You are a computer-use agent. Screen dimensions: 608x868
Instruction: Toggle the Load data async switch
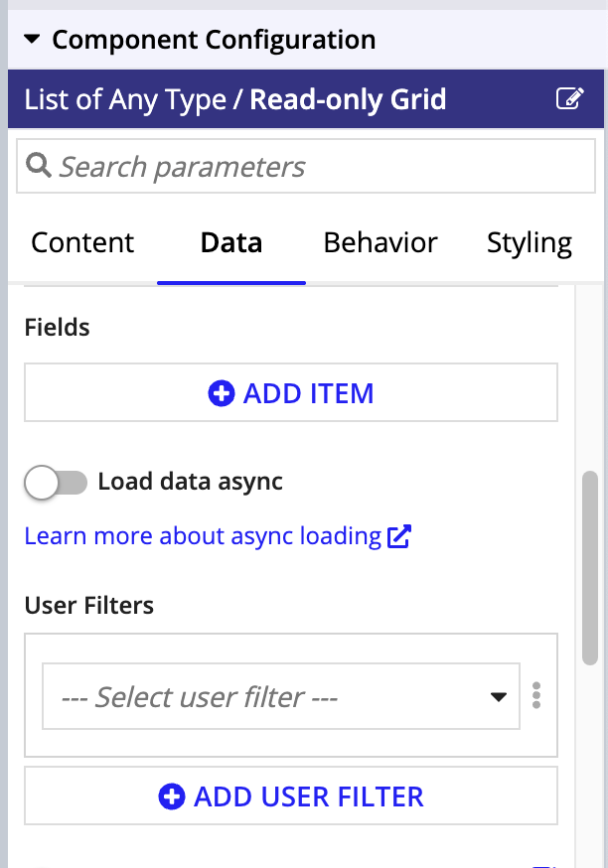(x=56, y=482)
